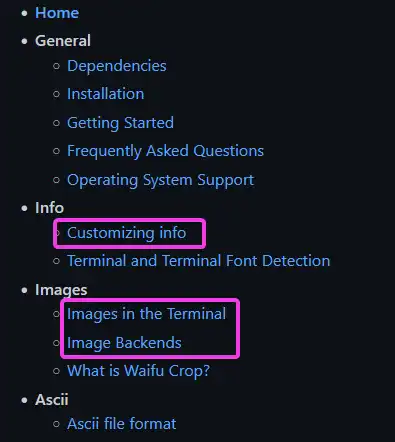
Task: Open the Home wiki link
Action: [x=57, y=13]
